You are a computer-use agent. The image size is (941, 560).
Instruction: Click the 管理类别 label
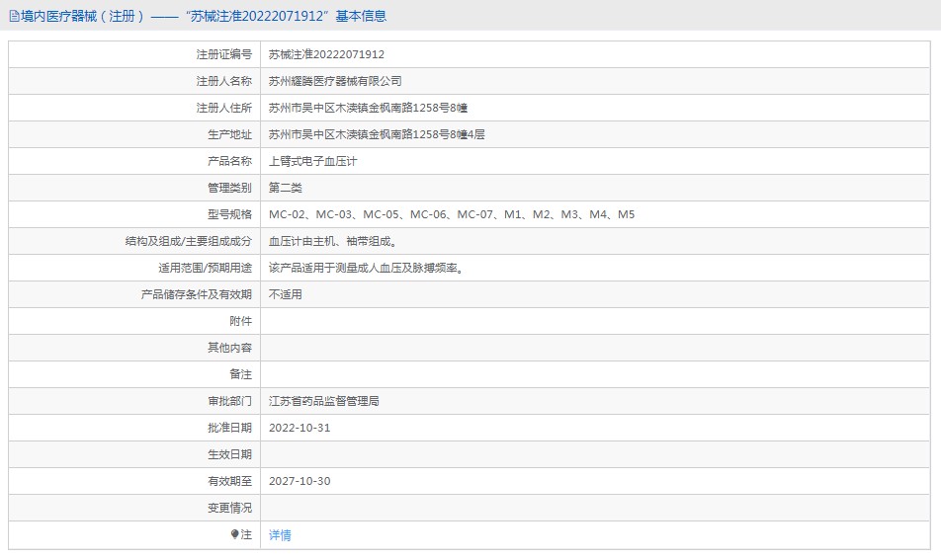(229, 188)
